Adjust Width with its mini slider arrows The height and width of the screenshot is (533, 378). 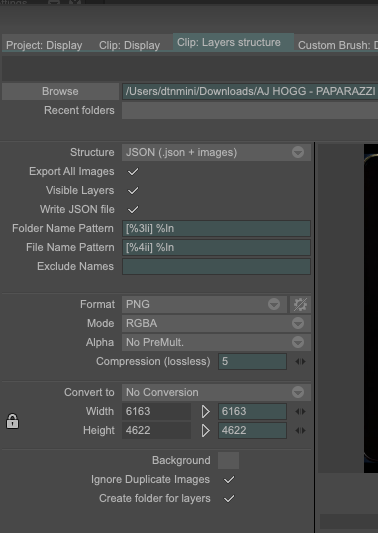pyautogui.click(x=300, y=412)
